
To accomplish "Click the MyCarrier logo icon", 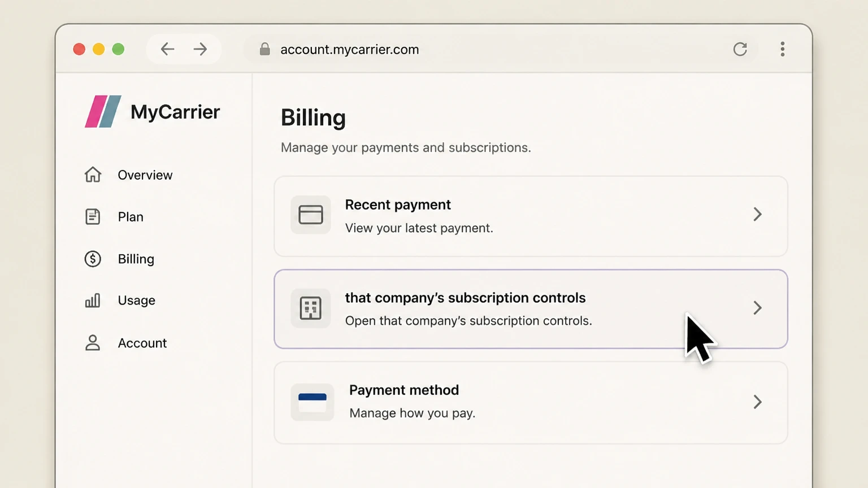I will (x=103, y=111).
